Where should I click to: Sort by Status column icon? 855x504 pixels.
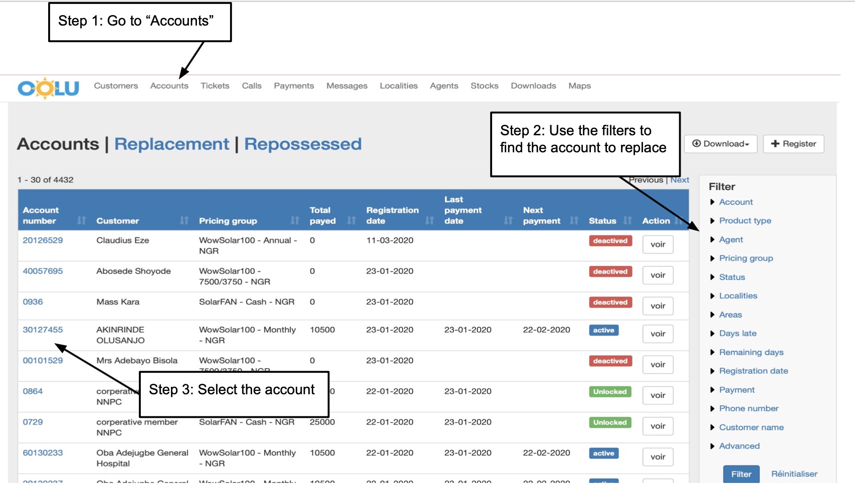[627, 220]
